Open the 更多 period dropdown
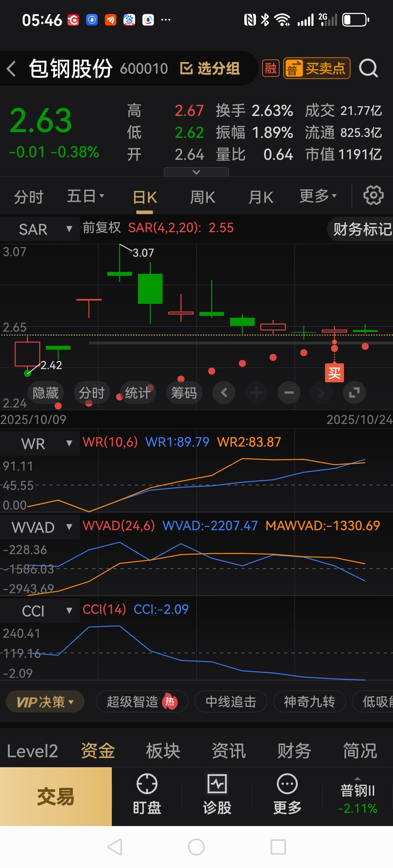This screenshot has width=393, height=868. [x=318, y=196]
